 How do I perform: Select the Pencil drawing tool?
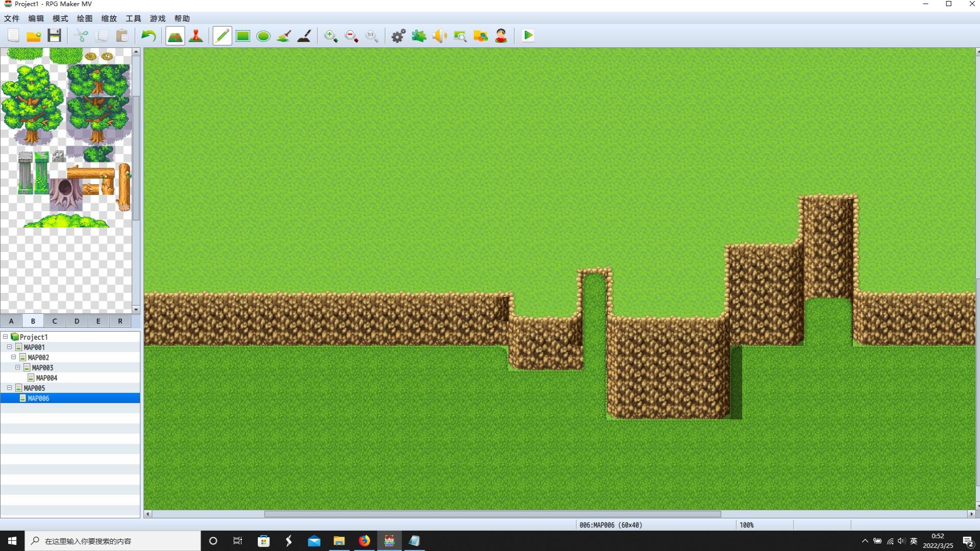click(x=222, y=36)
